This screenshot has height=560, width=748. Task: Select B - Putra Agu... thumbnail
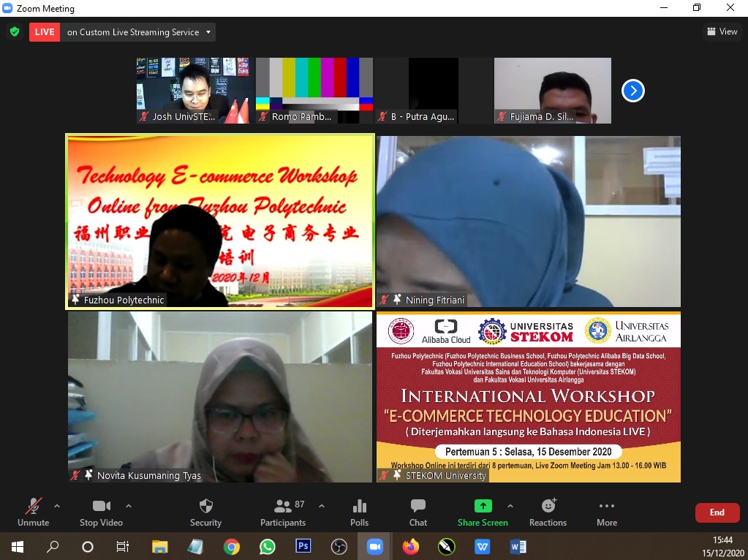pyautogui.click(x=434, y=91)
